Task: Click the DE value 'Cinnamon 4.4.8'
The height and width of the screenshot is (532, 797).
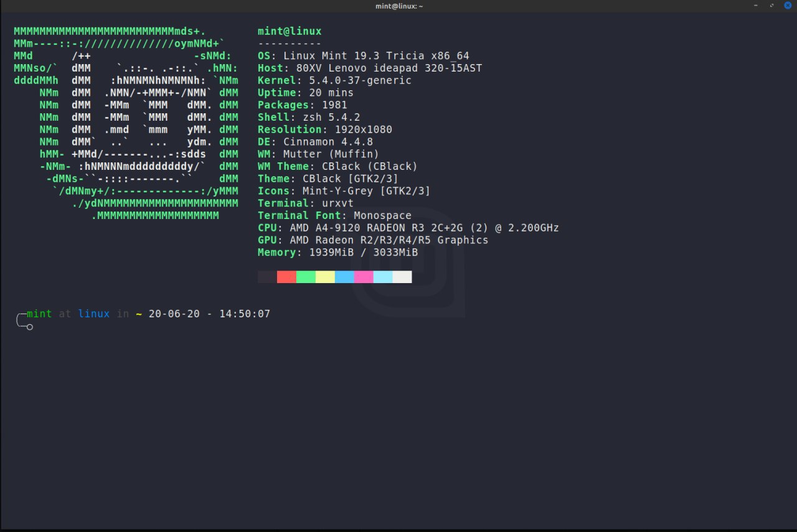Action: coord(328,142)
